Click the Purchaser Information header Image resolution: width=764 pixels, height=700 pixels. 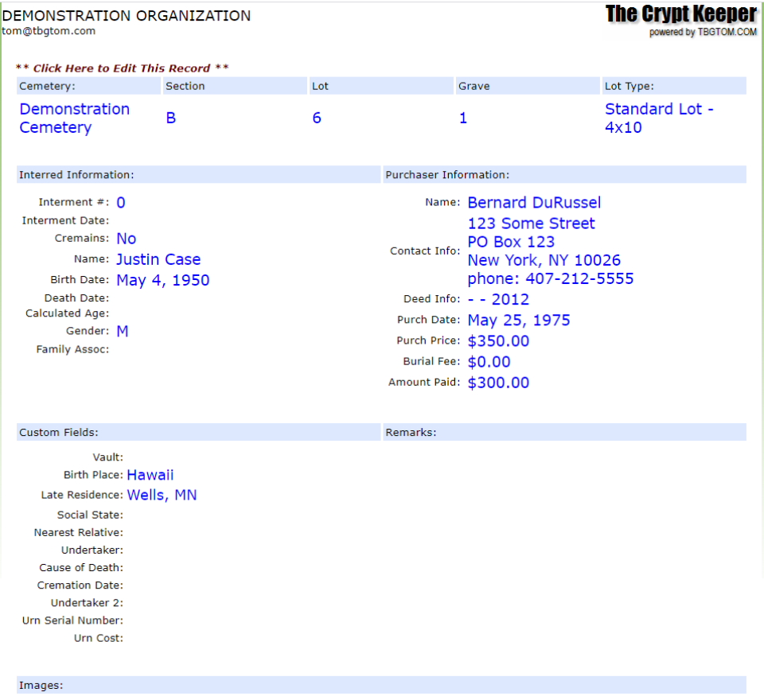click(x=565, y=175)
